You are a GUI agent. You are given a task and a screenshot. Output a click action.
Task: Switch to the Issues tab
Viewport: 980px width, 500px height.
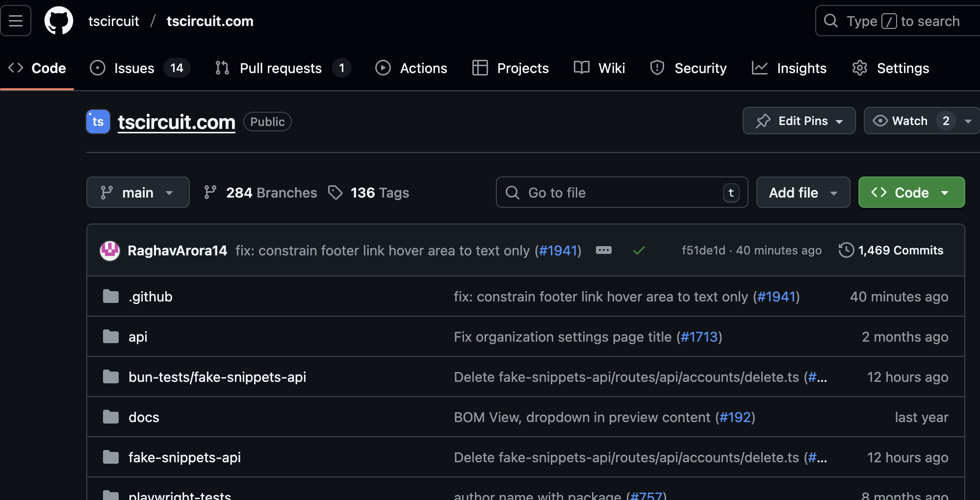134,68
